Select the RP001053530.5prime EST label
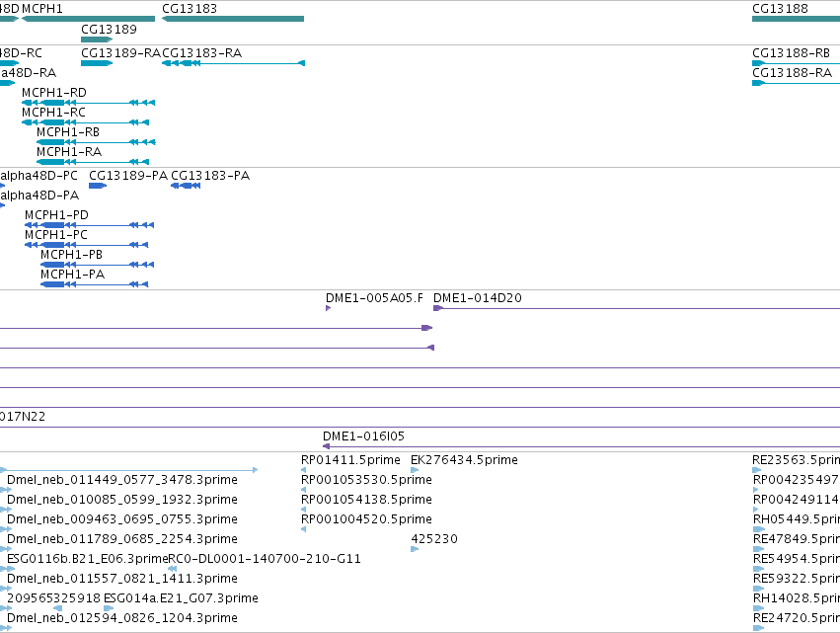 click(x=366, y=480)
